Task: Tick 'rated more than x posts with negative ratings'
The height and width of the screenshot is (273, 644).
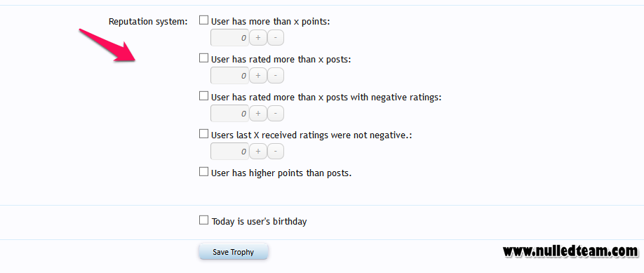Action: (x=203, y=96)
